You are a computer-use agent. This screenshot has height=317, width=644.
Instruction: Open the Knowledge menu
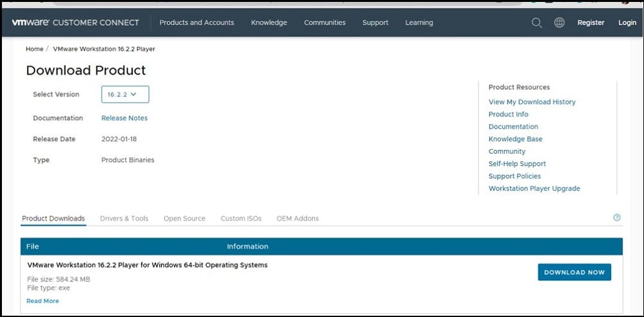tap(269, 23)
